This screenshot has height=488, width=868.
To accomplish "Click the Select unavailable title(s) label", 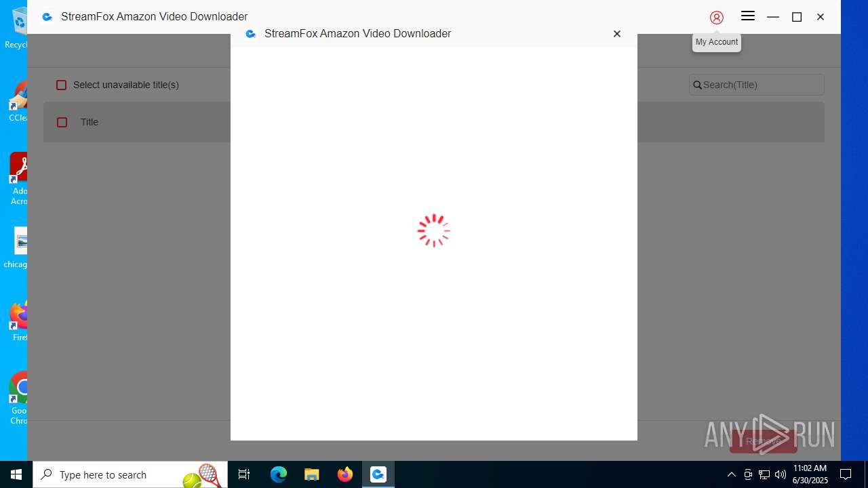I will 126,85.
